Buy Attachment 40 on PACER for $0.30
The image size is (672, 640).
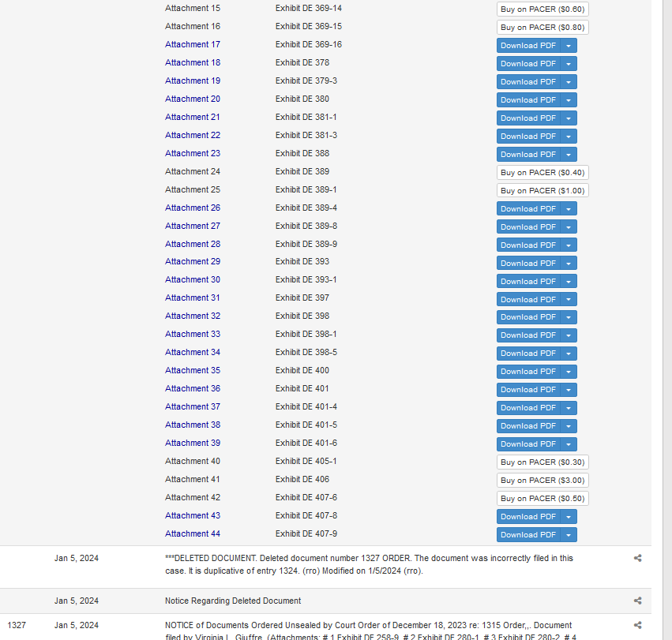coord(542,462)
